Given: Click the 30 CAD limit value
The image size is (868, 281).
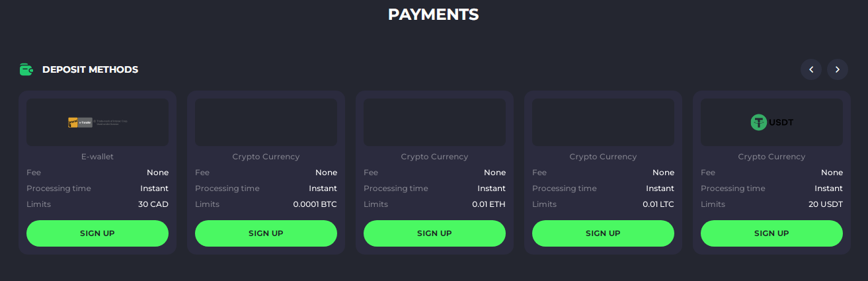Looking at the screenshot, I should (153, 204).
